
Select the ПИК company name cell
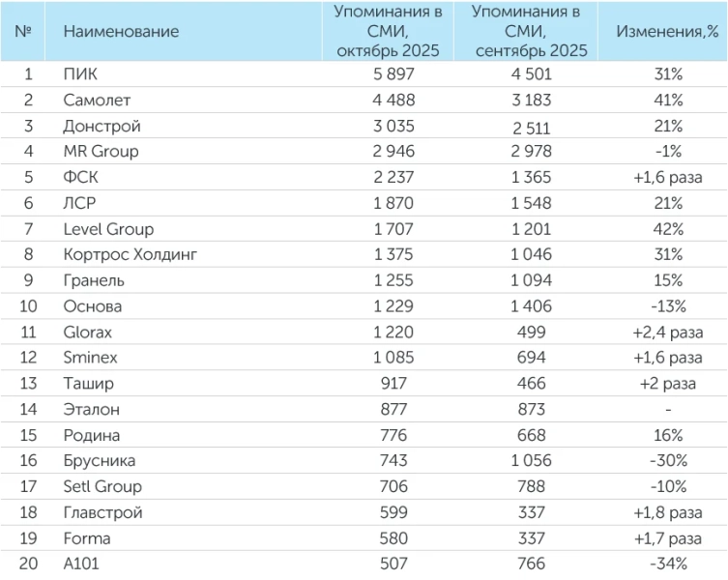(79, 74)
